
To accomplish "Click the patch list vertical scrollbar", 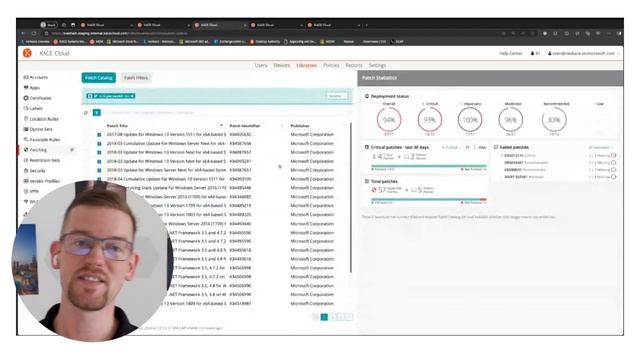I will (351, 198).
